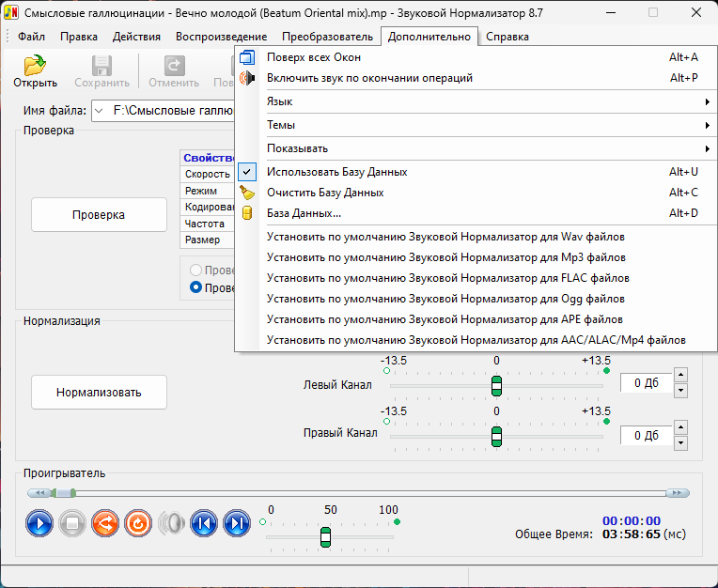The height and width of the screenshot is (588, 718).
Task: Click the application icon in title bar
Action: [10, 12]
